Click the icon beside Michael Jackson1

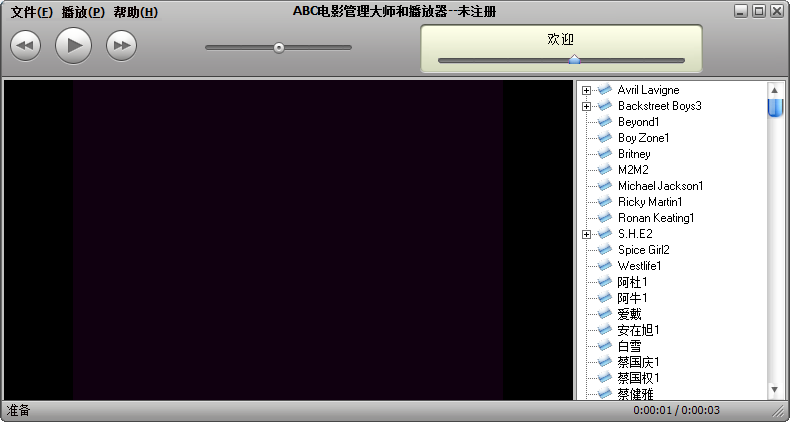pyautogui.click(x=604, y=186)
